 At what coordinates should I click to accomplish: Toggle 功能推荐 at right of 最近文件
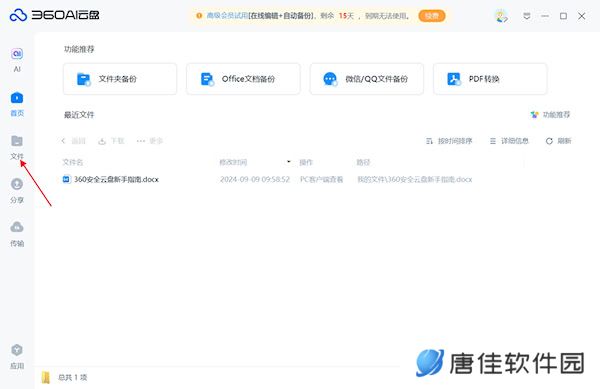(550, 115)
